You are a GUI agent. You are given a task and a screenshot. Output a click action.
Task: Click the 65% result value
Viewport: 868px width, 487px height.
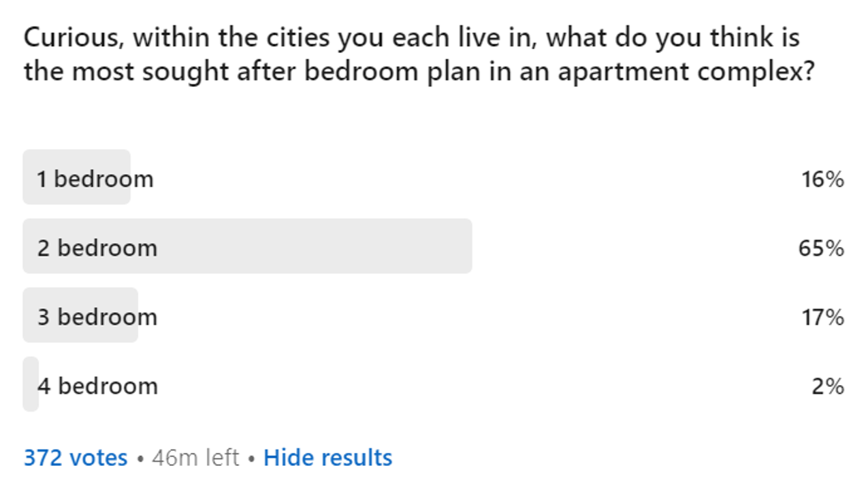[821, 248]
